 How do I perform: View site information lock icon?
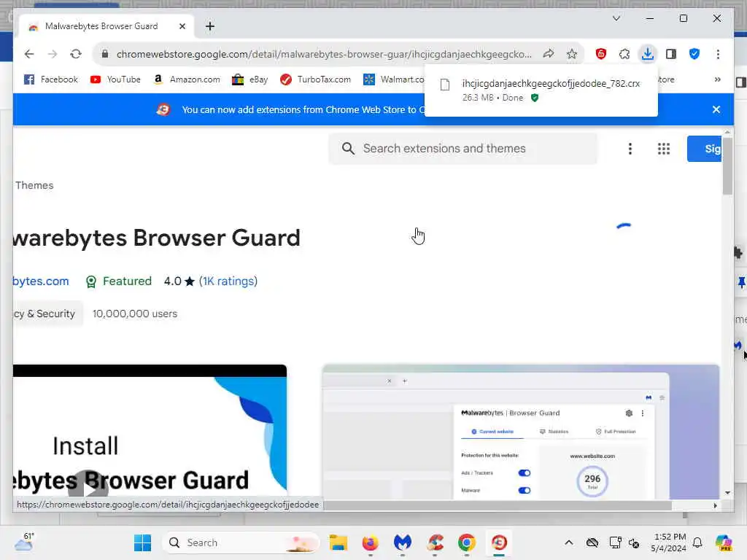(105, 54)
